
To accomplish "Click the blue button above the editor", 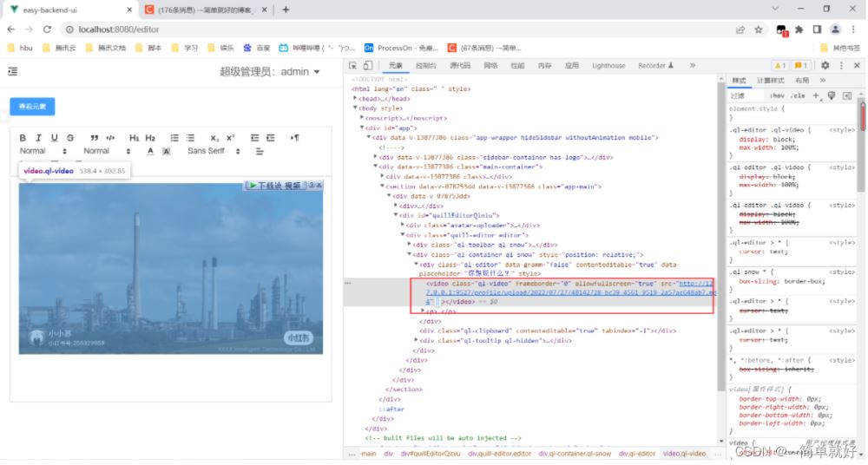I will [32, 107].
